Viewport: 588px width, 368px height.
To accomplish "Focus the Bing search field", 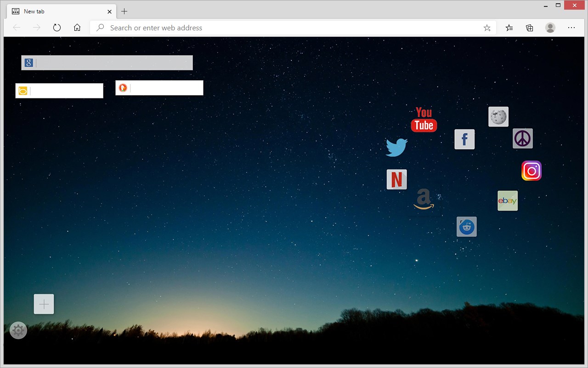I will tap(59, 91).
